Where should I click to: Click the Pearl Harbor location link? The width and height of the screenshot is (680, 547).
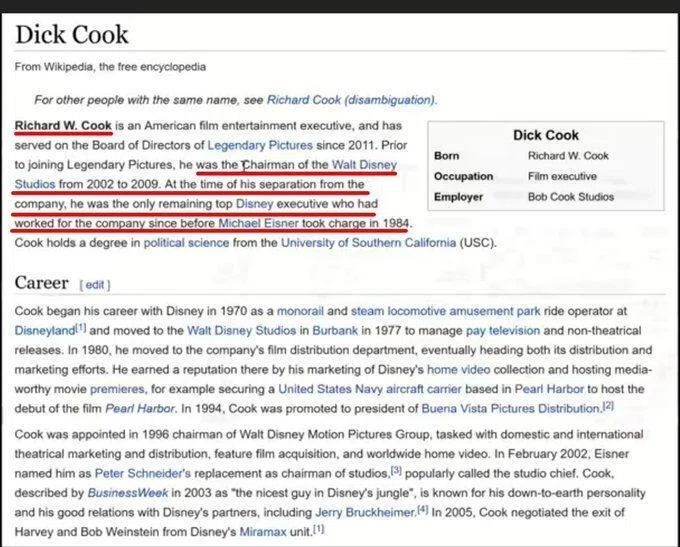[x=549, y=389]
